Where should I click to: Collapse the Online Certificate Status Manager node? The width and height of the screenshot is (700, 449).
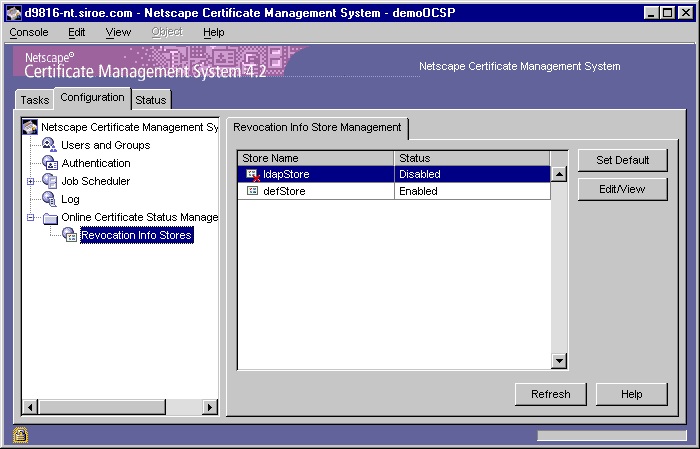[30, 217]
